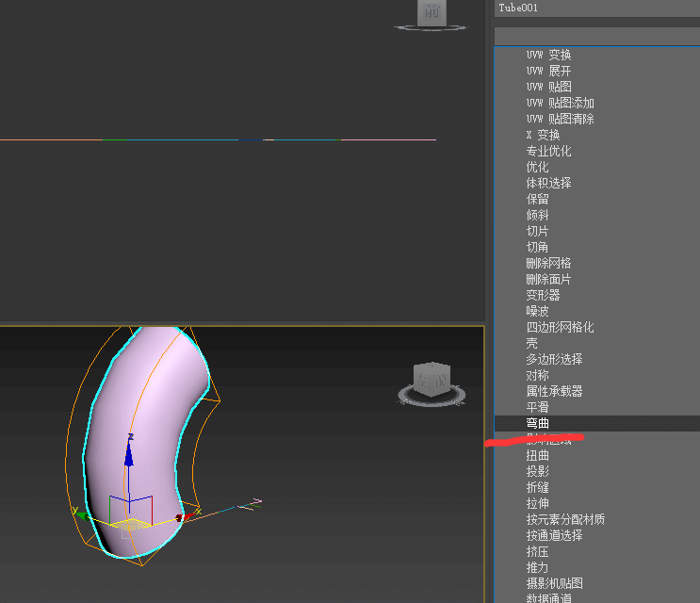Click the red X-axis gizmo handle

pos(185,516)
